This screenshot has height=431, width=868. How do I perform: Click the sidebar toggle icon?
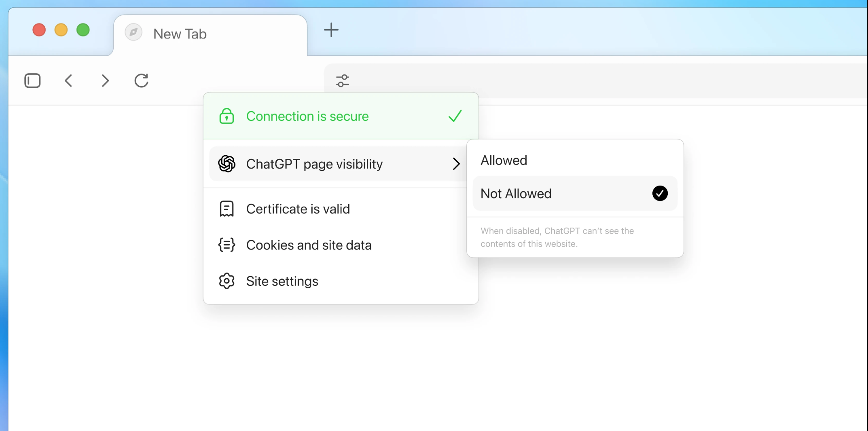point(32,80)
